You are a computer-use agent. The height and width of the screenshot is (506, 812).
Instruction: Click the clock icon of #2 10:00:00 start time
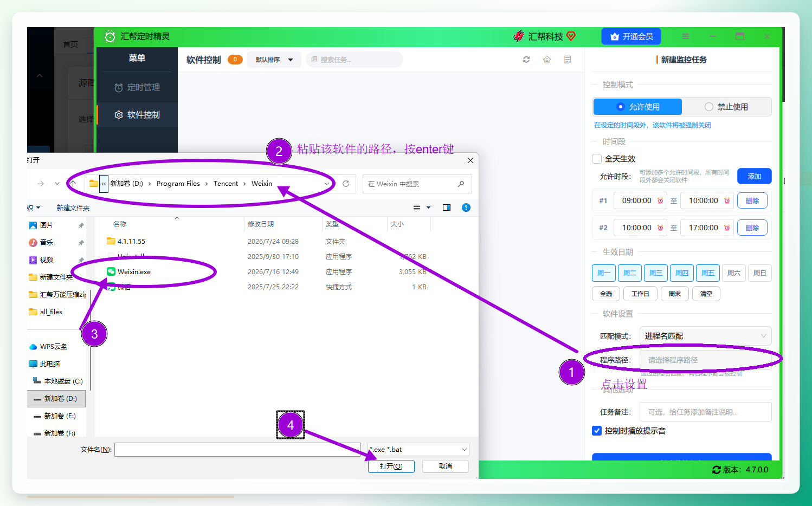660,228
